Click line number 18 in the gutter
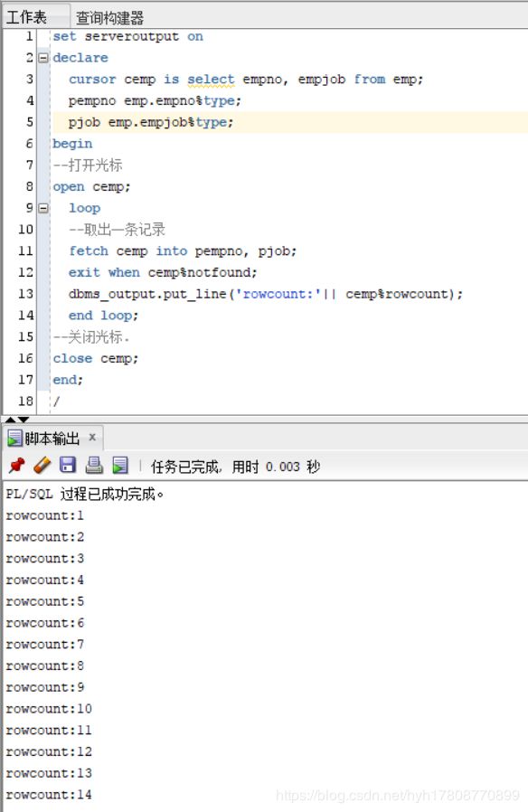The image size is (528, 812). [x=26, y=401]
